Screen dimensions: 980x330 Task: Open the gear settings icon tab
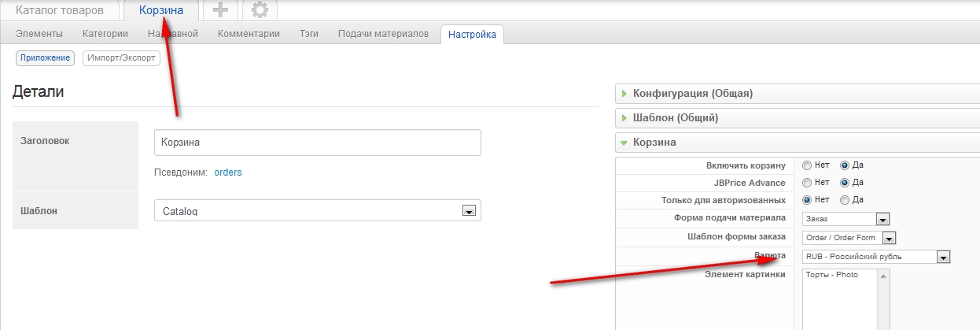[260, 11]
